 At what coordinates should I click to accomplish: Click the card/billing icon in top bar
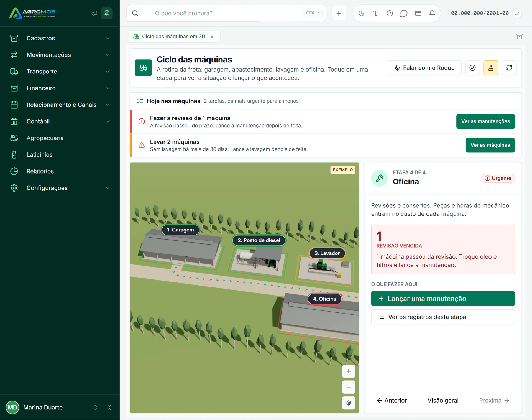pyautogui.click(x=418, y=13)
